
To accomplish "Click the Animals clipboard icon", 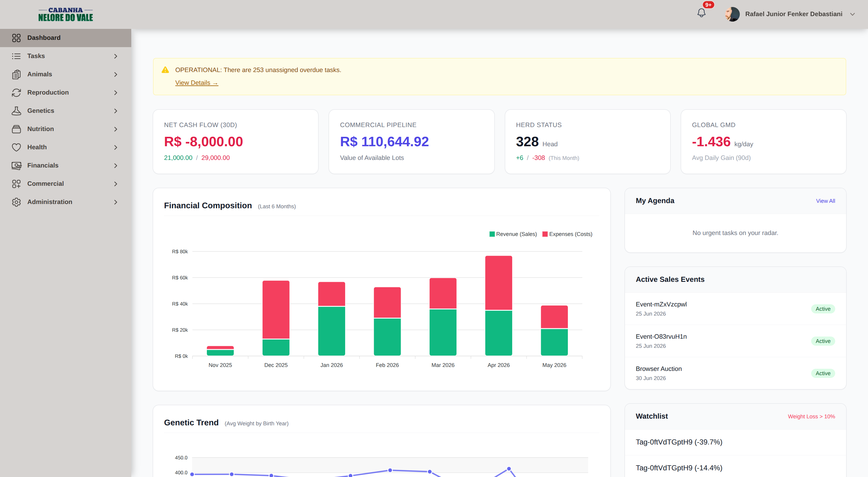I will pos(16,74).
